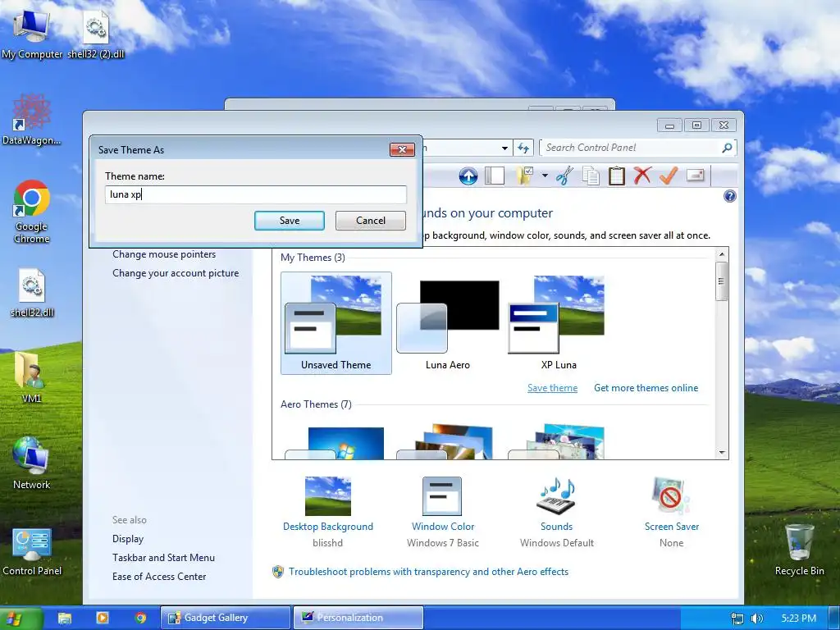Image resolution: width=840 pixels, height=630 pixels.
Task: Click theme list scroll down arrow
Action: [x=722, y=453]
